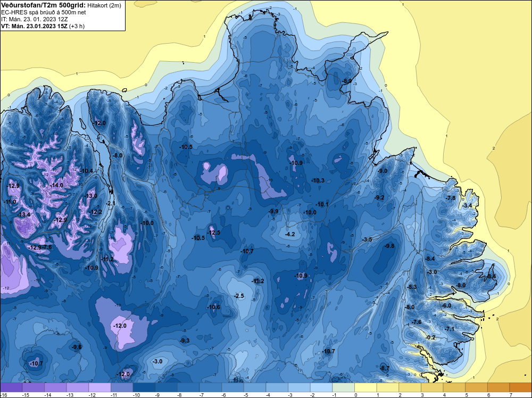This screenshot has width=532, height=398.
Task: Click legend swatch between -10 and -9
Action: coord(144,387)
